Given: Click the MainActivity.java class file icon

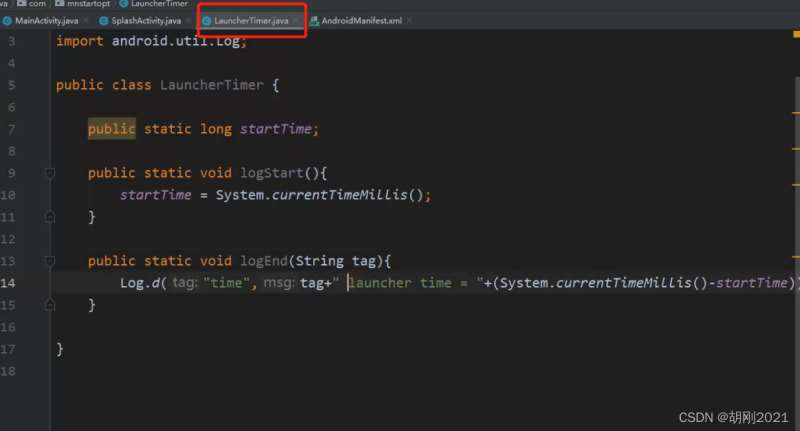Looking at the screenshot, I should tap(7, 21).
